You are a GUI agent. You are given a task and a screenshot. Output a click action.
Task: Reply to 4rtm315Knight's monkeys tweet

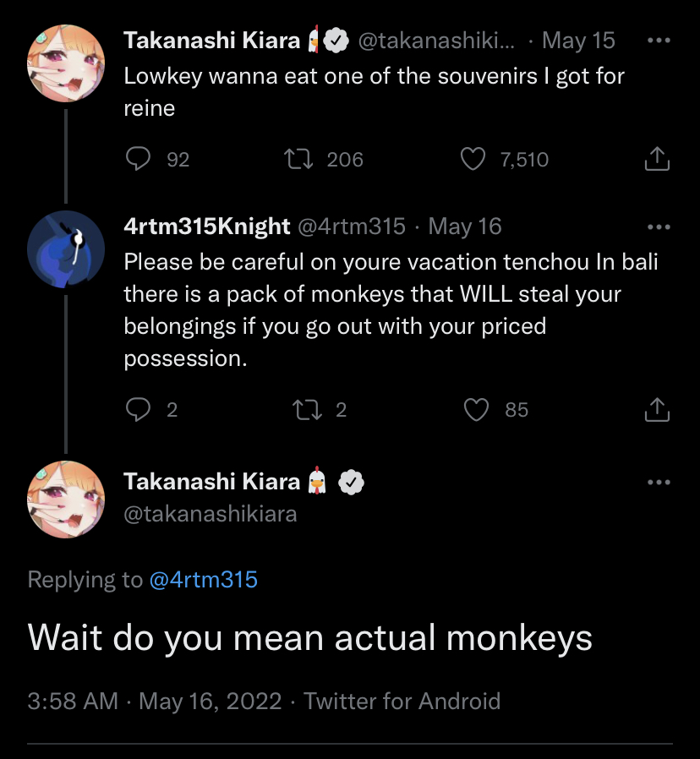pos(138,410)
